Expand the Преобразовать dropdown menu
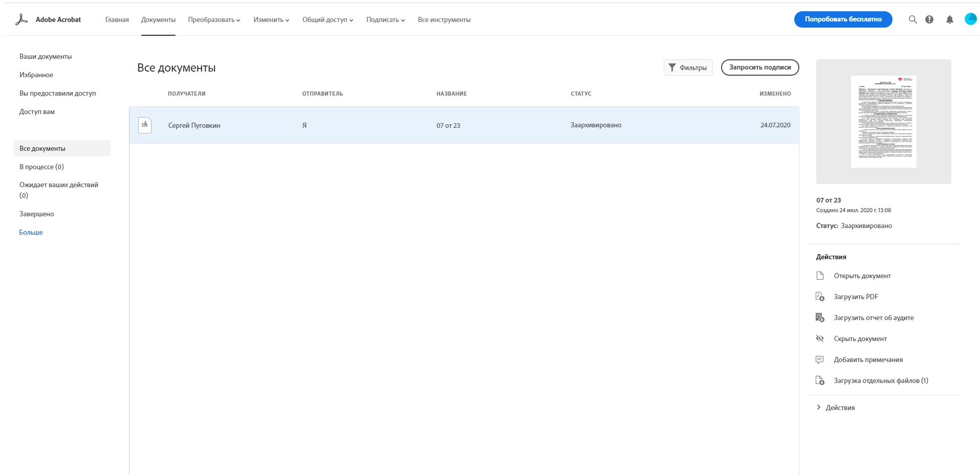 (214, 20)
